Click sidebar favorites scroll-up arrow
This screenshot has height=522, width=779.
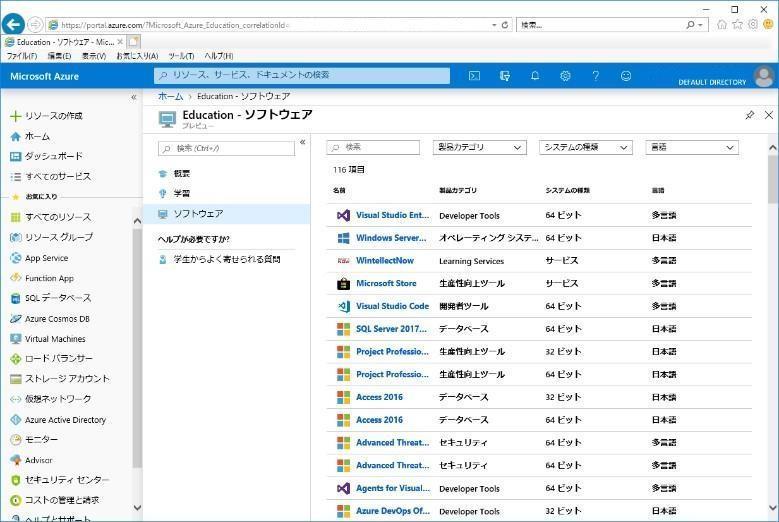tap(138, 221)
